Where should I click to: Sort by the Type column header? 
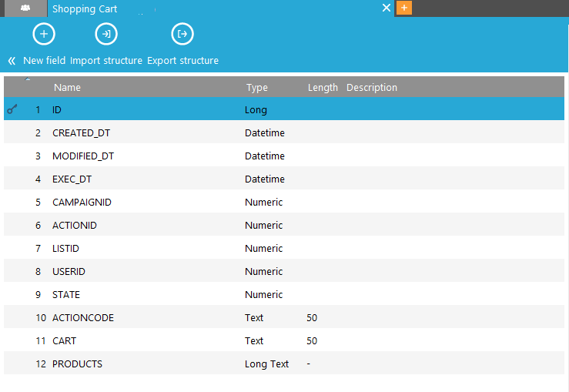(x=256, y=88)
